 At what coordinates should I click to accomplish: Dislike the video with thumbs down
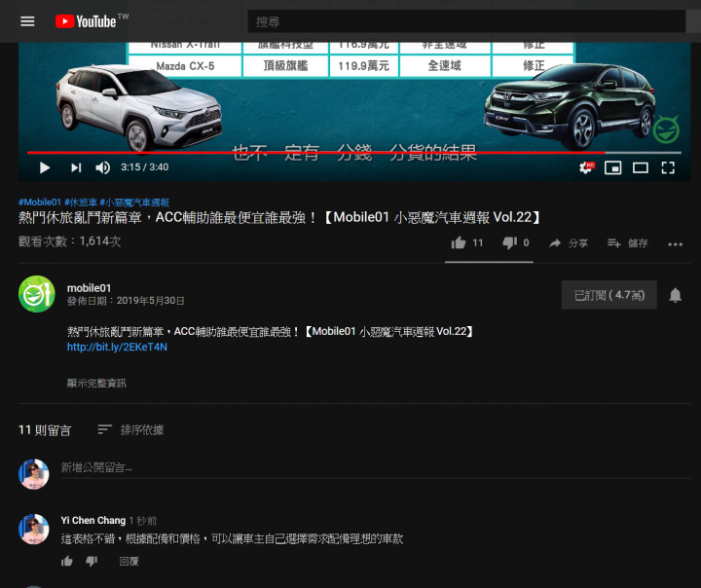[509, 242]
